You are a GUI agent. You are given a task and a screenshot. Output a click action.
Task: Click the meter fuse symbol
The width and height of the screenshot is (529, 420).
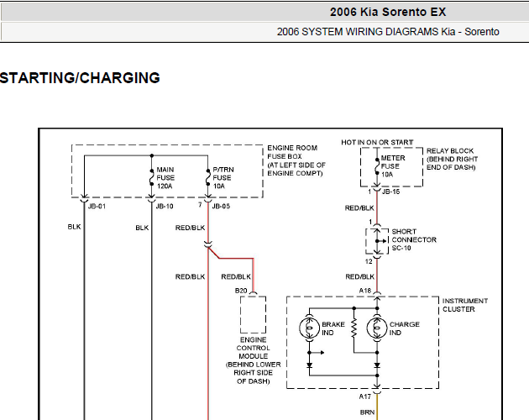click(377, 165)
